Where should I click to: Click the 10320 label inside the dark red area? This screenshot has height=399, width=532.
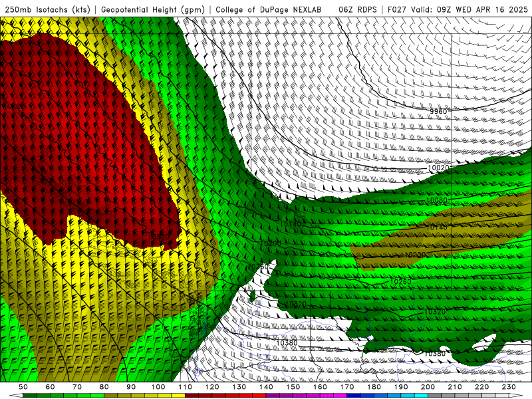(x=159, y=237)
